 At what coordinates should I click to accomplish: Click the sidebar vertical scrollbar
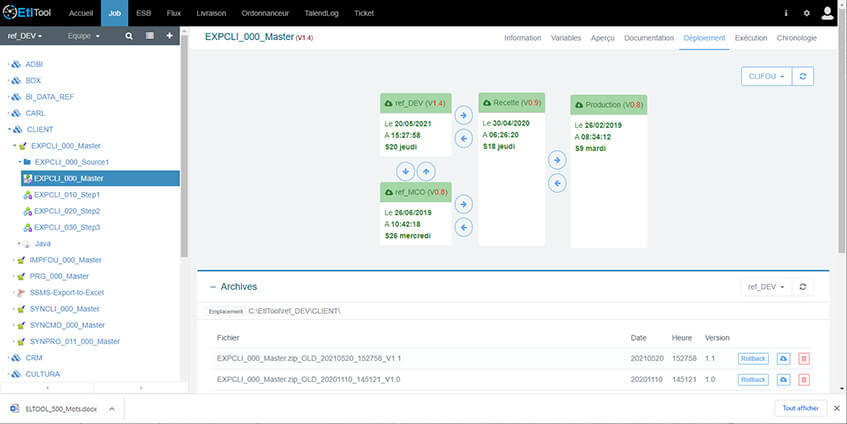click(x=184, y=146)
